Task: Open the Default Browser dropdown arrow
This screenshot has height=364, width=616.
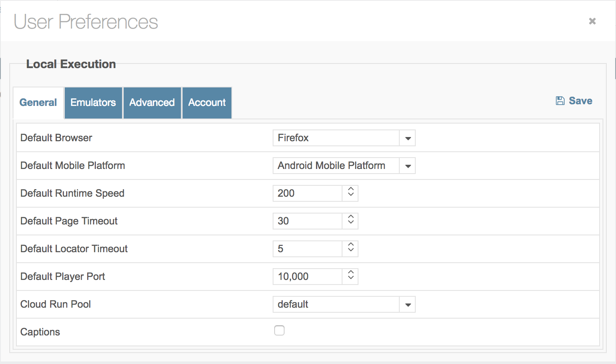Action: coord(408,138)
